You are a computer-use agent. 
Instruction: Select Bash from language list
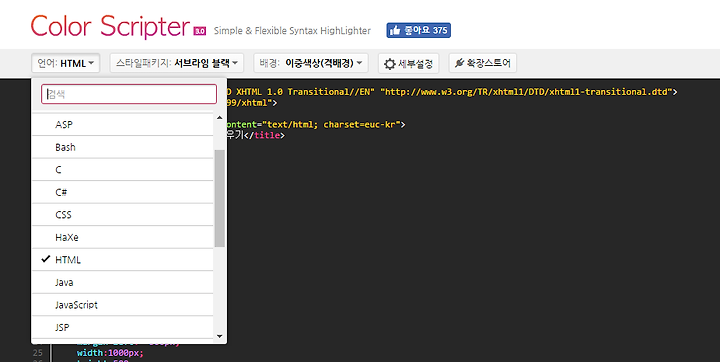tap(123, 147)
